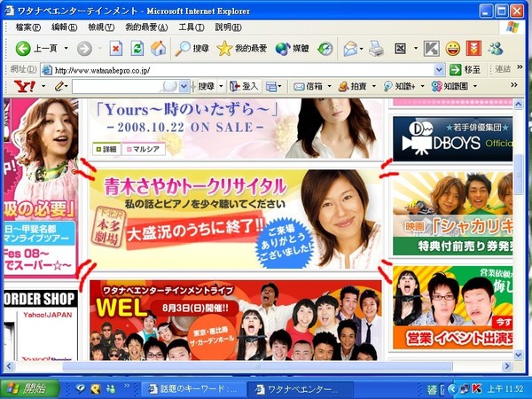Open Favorites (我的最愛) star toolbar button
Viewport: 532px width, 399px height.
click(241, 49)
